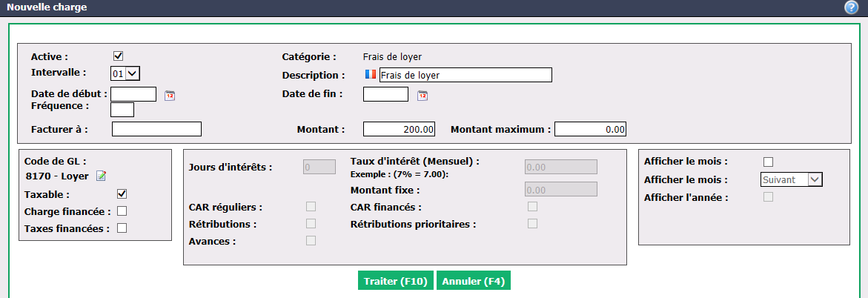Click the Montant amount field
This screenshot has width=868, height=298.
[x=399, y=129]
